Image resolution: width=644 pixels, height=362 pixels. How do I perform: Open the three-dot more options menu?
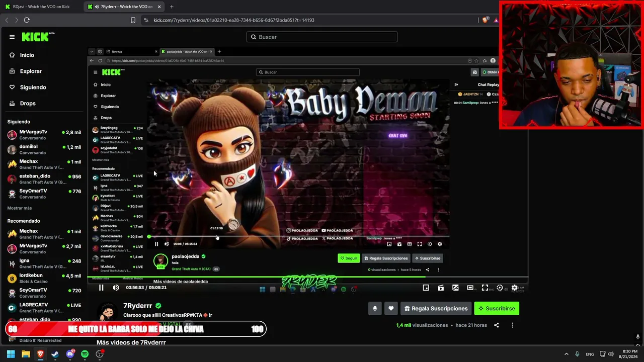point(512,325)
